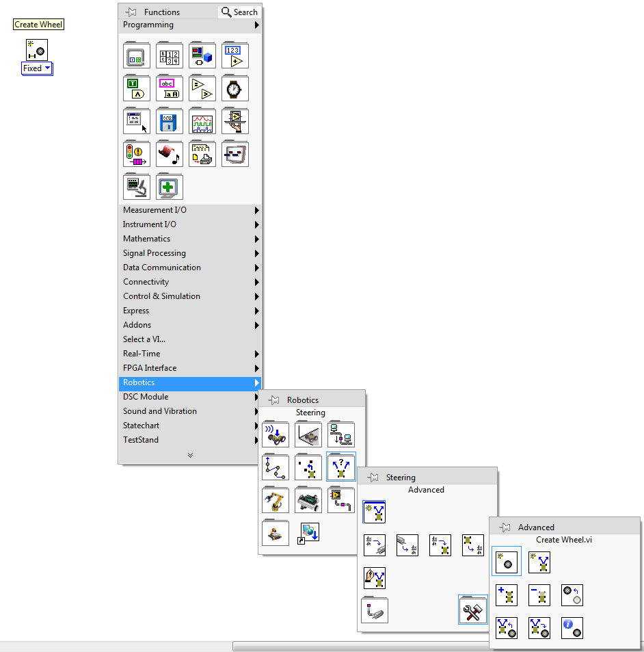Select the hand steering icon in Steering palette
This screenshot has height=652, width=644.
coord(375,578)
